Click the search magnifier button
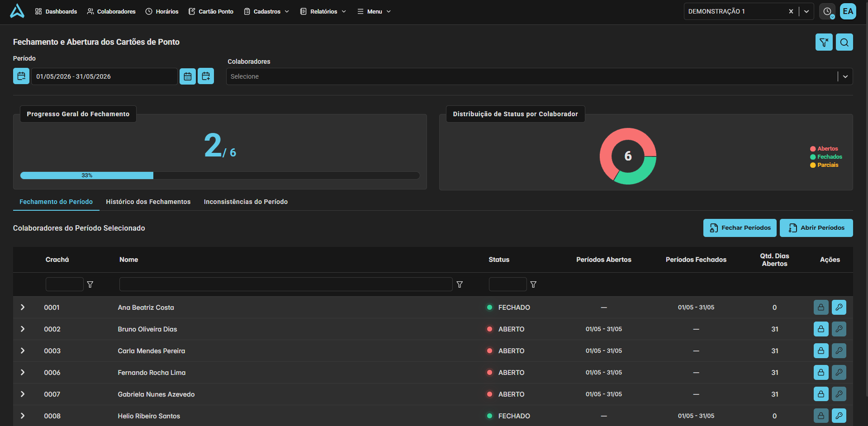The width and height of the screenshot is (868, 426). [x=844, y=42]
